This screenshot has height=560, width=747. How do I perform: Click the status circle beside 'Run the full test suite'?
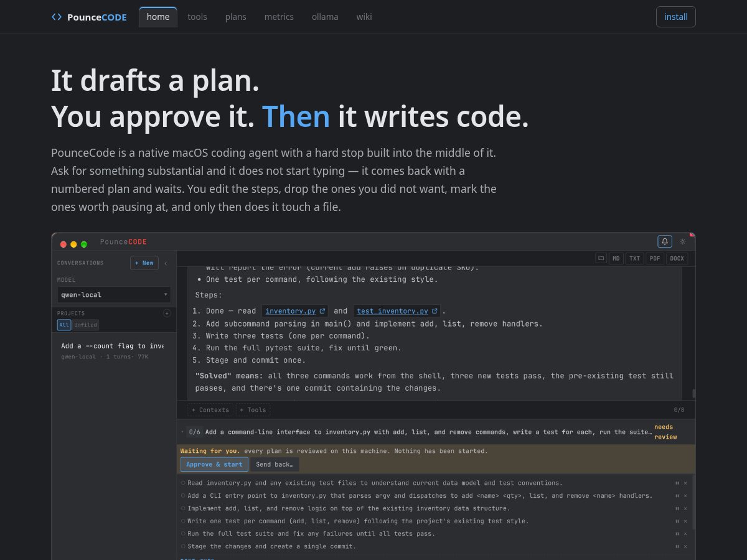183,534
